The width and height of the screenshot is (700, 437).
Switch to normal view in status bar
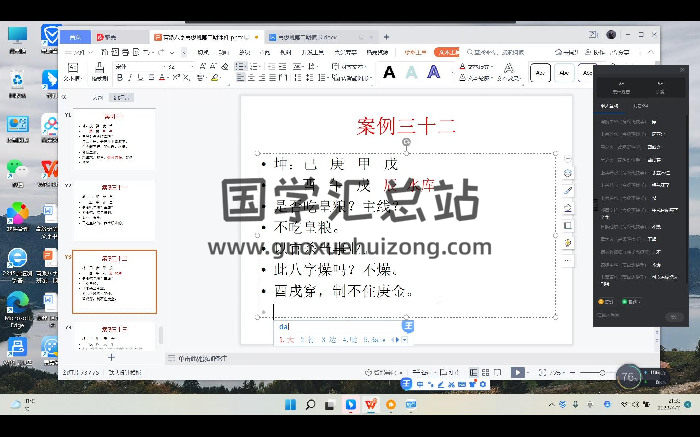tap(474, 372)
